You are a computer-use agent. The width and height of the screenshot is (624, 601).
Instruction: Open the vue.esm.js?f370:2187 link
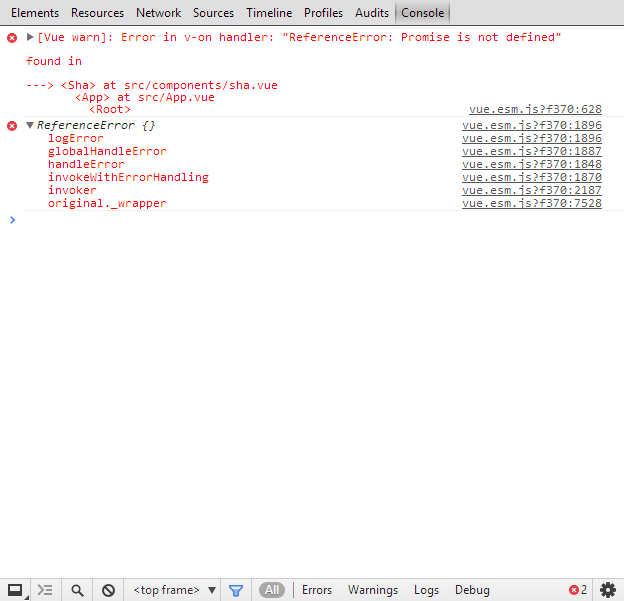point(532,190)
